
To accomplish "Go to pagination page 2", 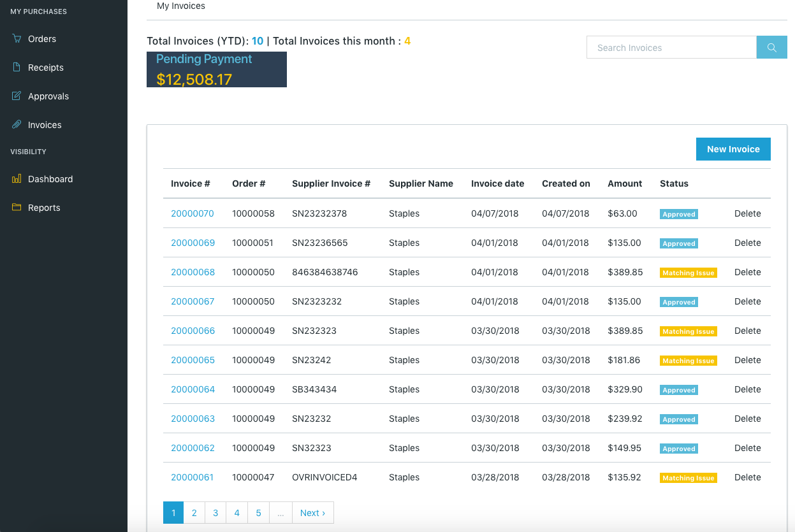I will [x=194, y=513].
